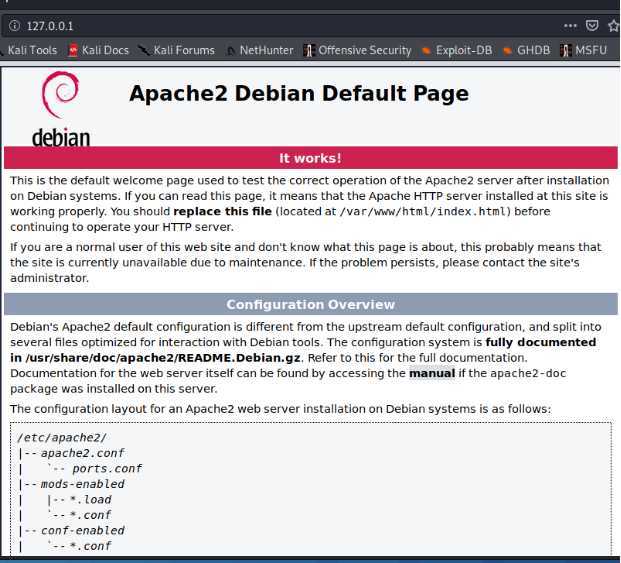Click the Exploit-DB bookmark icon
621x563 pixels.
[426, 51]
